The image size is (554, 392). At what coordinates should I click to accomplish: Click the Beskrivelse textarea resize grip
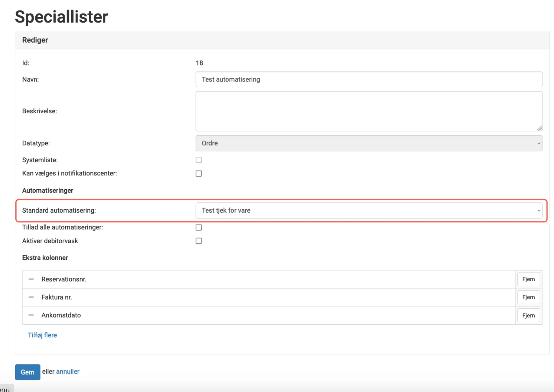click(539, 128)
